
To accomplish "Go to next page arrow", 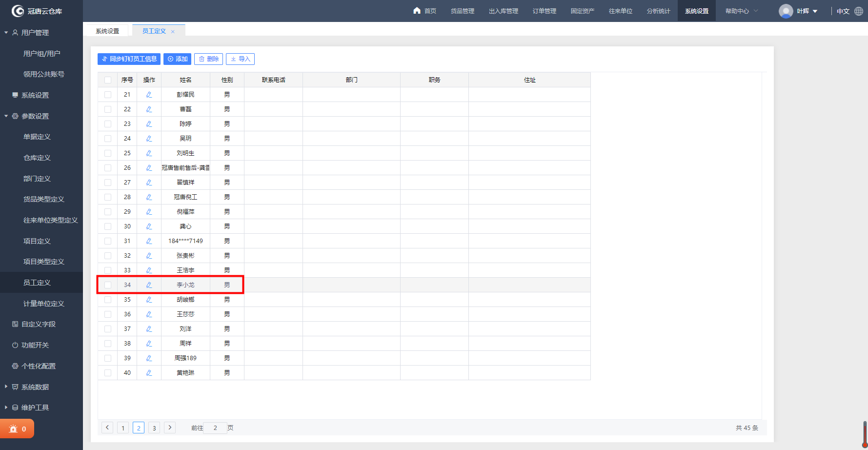I will point(170,428).
